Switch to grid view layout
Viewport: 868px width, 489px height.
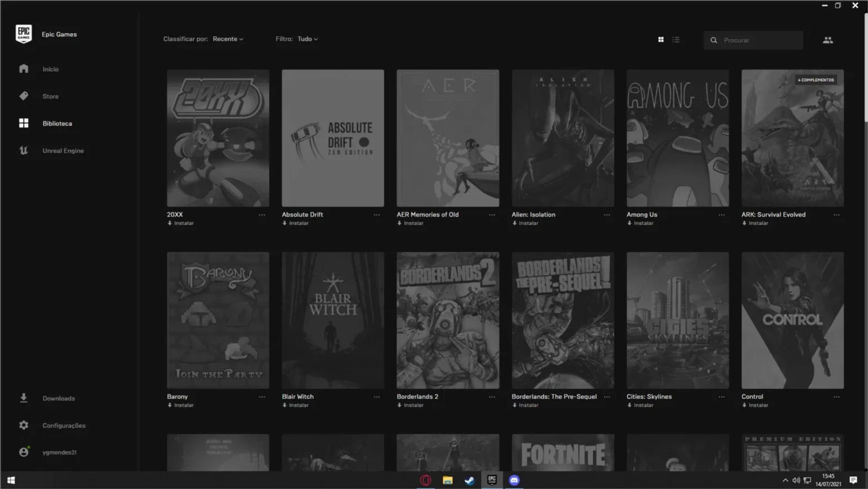[x=661, y=40]
